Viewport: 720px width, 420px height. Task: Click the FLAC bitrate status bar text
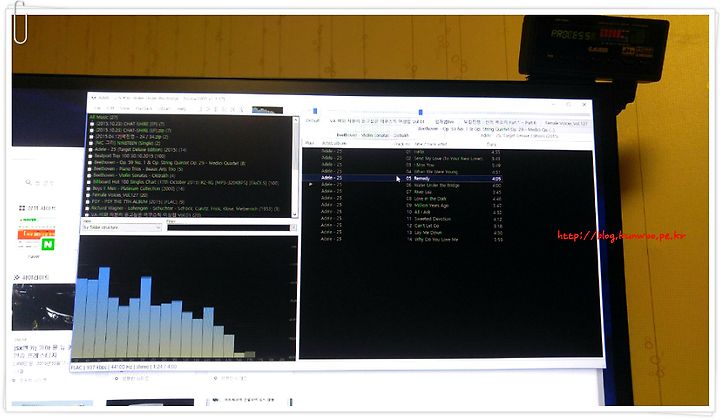[124, 367]
